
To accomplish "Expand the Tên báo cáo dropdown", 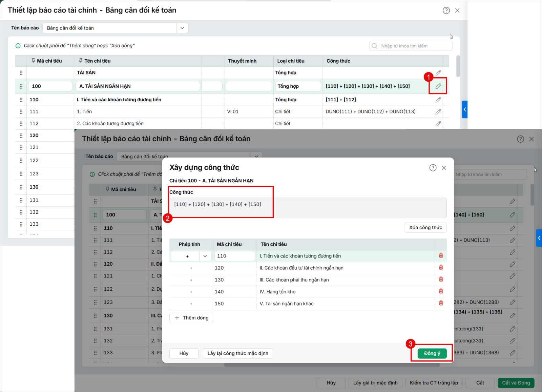I will tap(182, 28).
